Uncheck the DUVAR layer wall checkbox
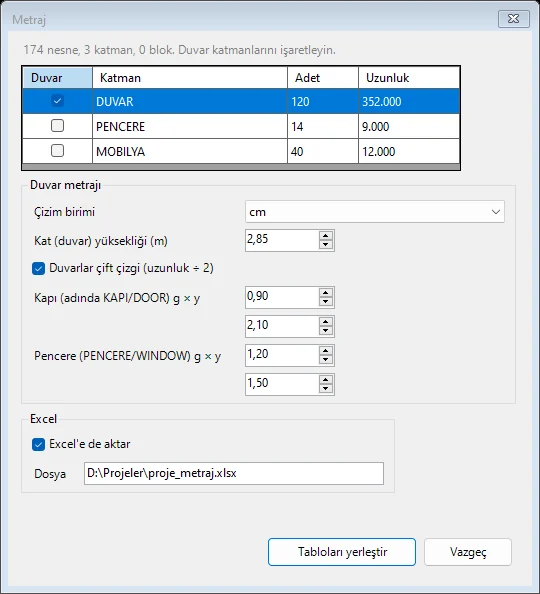The width and height of the screenshot is (540, 594). tap(58, 101)
